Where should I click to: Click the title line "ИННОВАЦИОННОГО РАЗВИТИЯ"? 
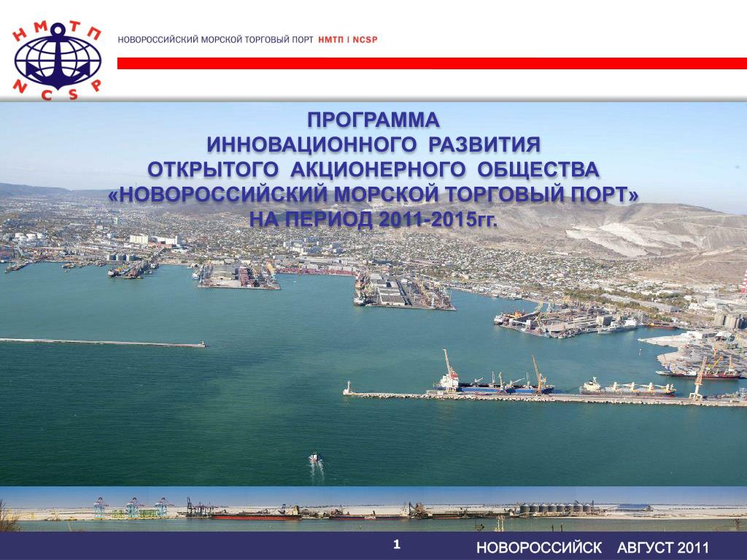click(x=373, y=145)
